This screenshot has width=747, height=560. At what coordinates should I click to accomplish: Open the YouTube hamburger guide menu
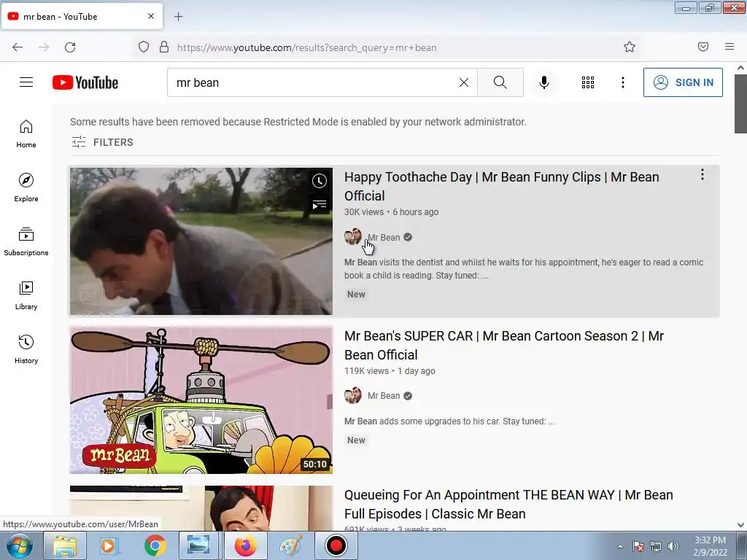click(x=26, y=82)
